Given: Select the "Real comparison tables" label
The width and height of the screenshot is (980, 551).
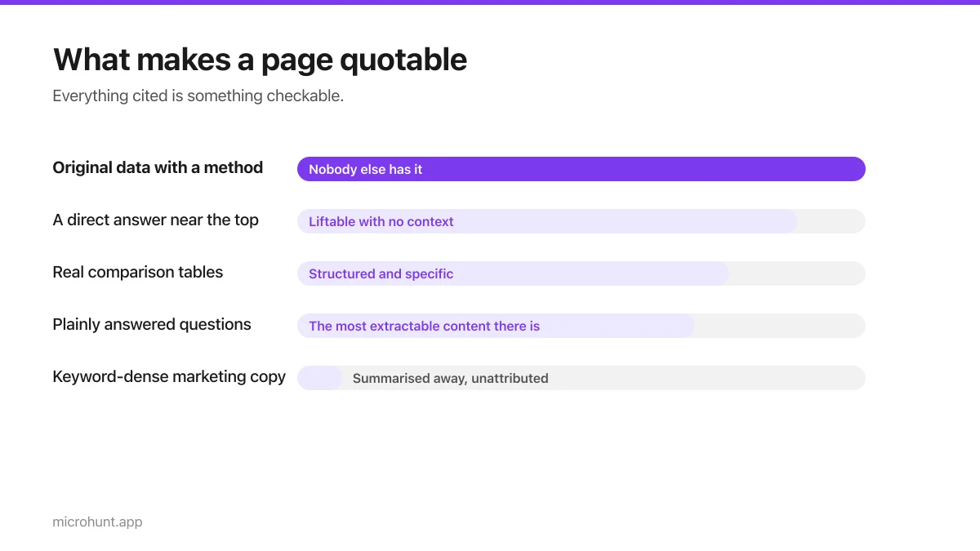Looking at the screenshot, I should pos(137,272).
